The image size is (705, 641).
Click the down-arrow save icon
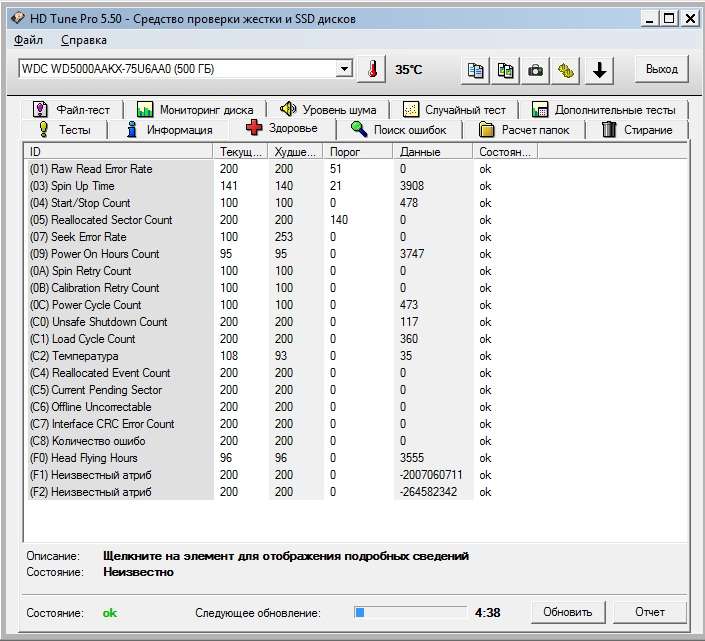tap(599, 70)
